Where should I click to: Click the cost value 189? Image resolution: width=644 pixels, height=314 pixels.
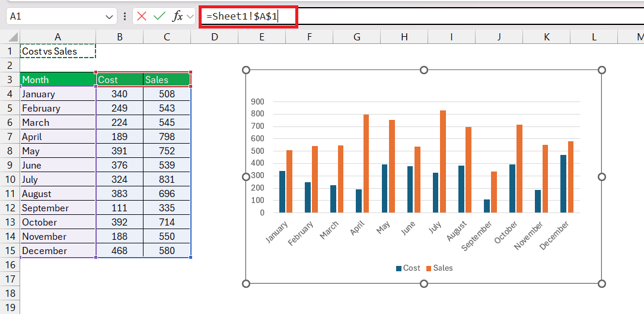(120, 137)
